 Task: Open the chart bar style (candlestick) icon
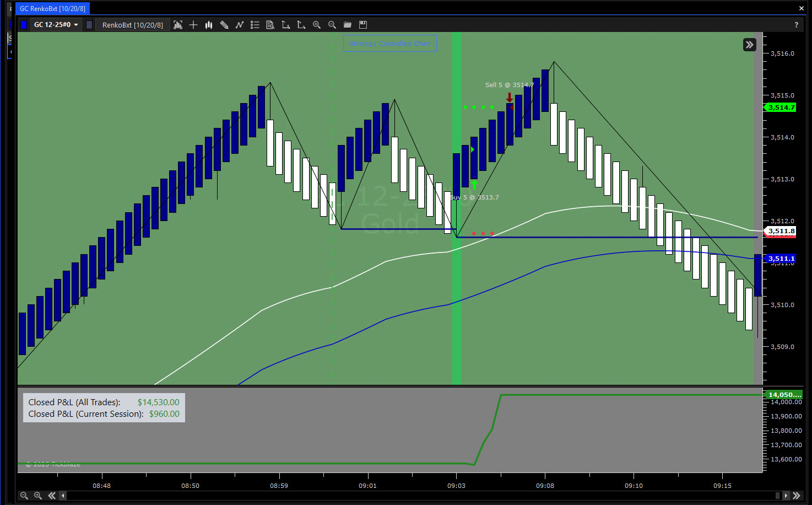tap(209, 25)
